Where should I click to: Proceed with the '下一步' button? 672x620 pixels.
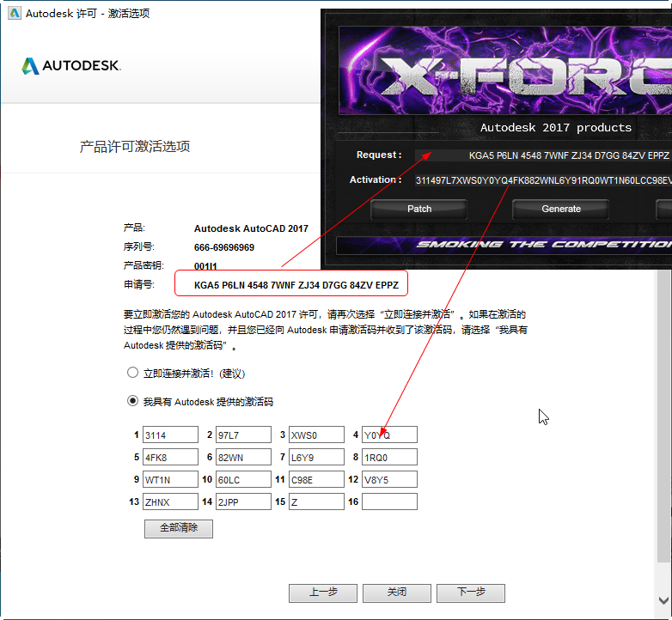470,593
